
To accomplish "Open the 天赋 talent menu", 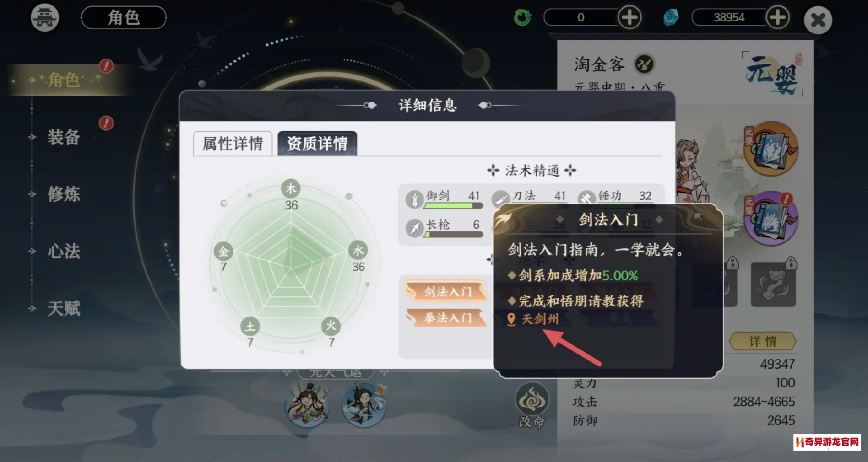I will [x=64, y=309].
